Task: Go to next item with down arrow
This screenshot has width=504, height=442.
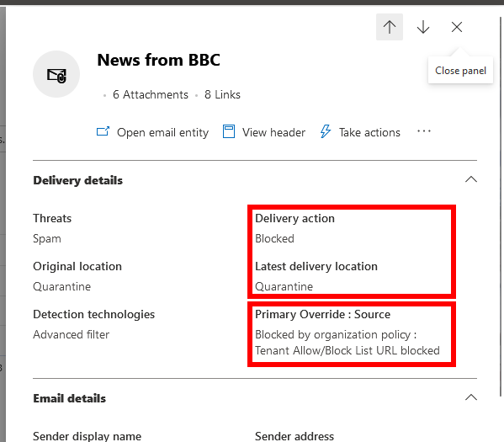Action: [423, 27]
